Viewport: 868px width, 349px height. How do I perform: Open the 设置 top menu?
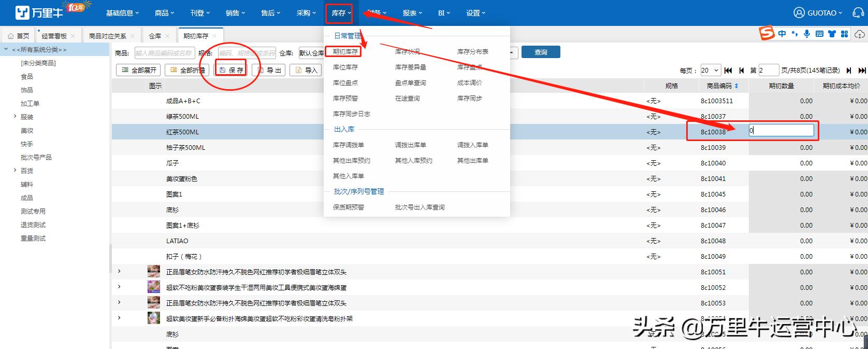pos(475,13)
